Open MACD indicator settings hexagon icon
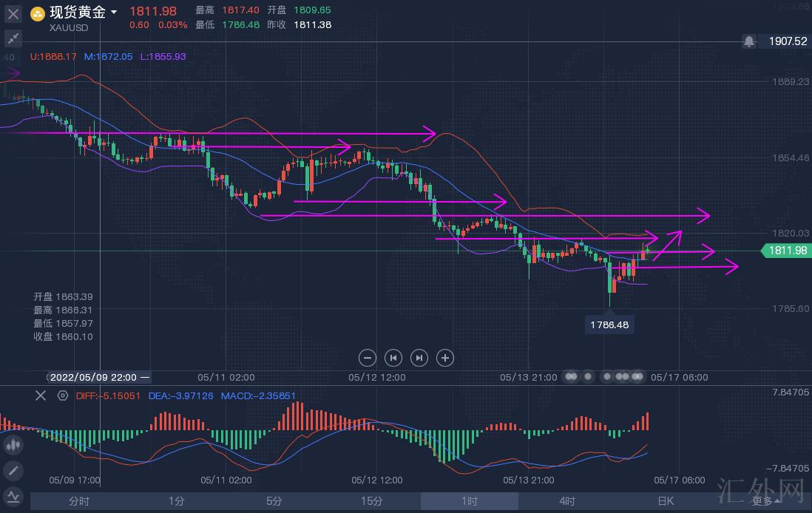The image size is (812, 513). 62,395
